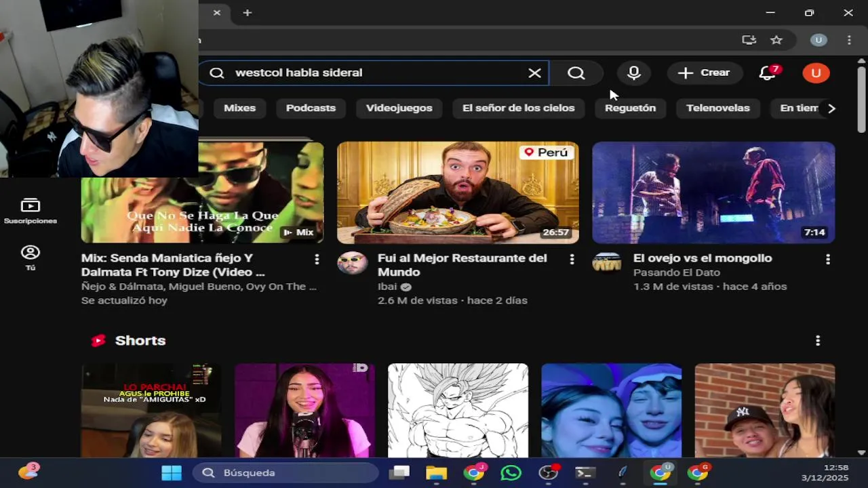868x488 pixels.
Task: Open the Chrome profile icon in the toolbar
Action: coord(818,40)
